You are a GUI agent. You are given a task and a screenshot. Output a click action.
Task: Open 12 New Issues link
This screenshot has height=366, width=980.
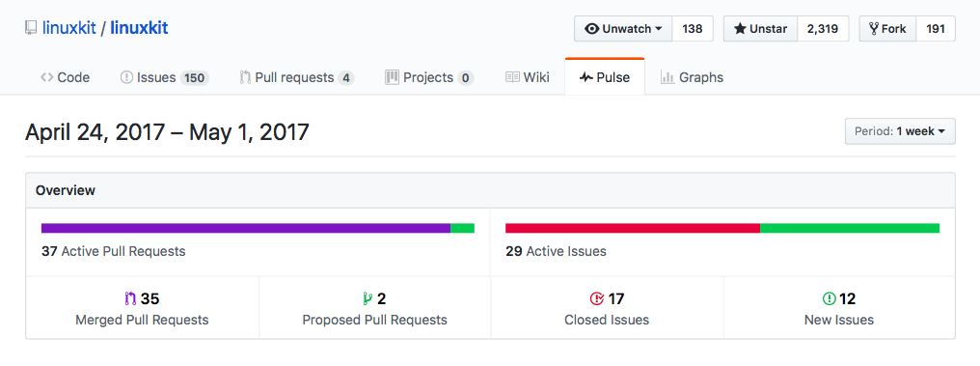(839, 309)
